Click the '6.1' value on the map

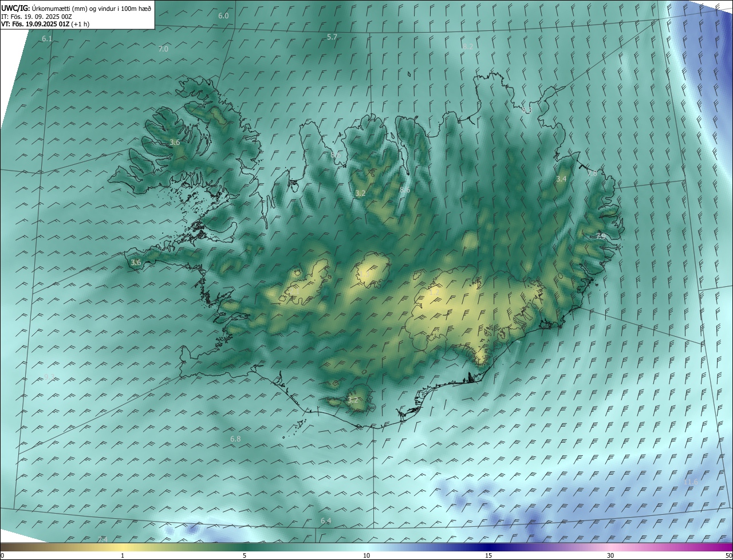[x=47, y=39]
